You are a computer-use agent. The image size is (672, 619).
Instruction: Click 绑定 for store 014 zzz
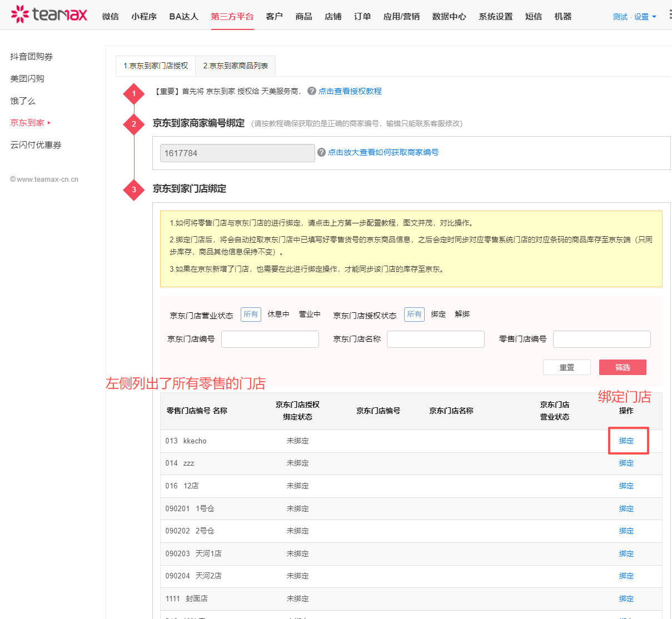(626, 463)
